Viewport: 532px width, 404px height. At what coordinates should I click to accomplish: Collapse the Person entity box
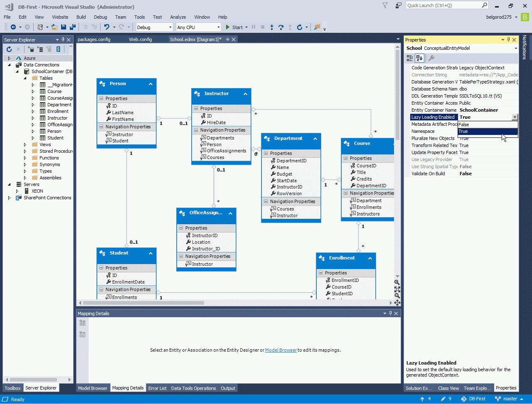[x=150, y=84]
